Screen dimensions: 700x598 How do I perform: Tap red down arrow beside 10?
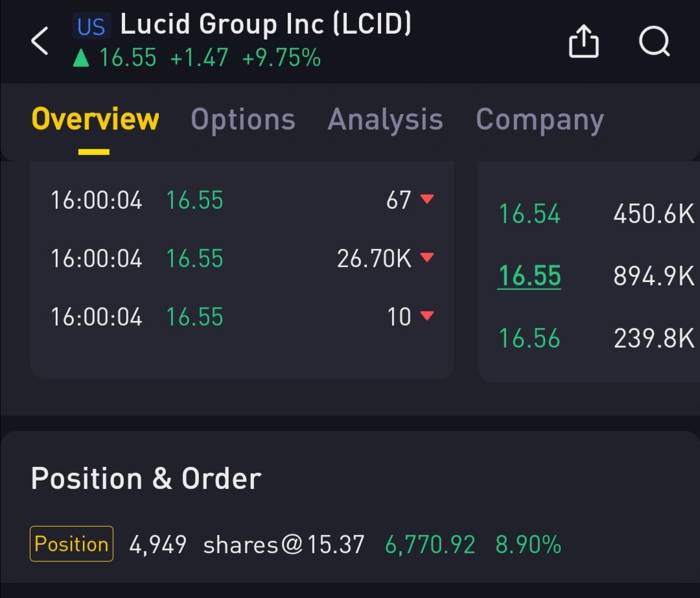coord(426,316)
